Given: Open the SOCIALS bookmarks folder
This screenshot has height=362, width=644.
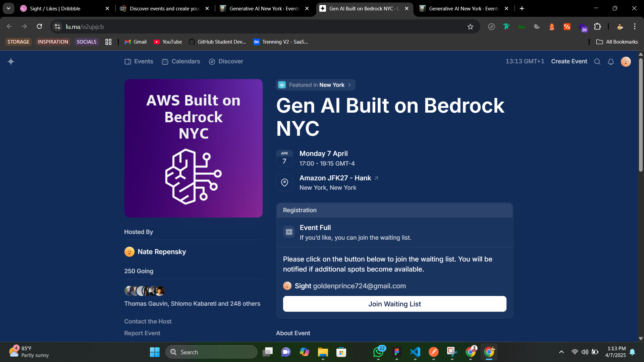Looking at the screenshot, I should tap(87, 42).
